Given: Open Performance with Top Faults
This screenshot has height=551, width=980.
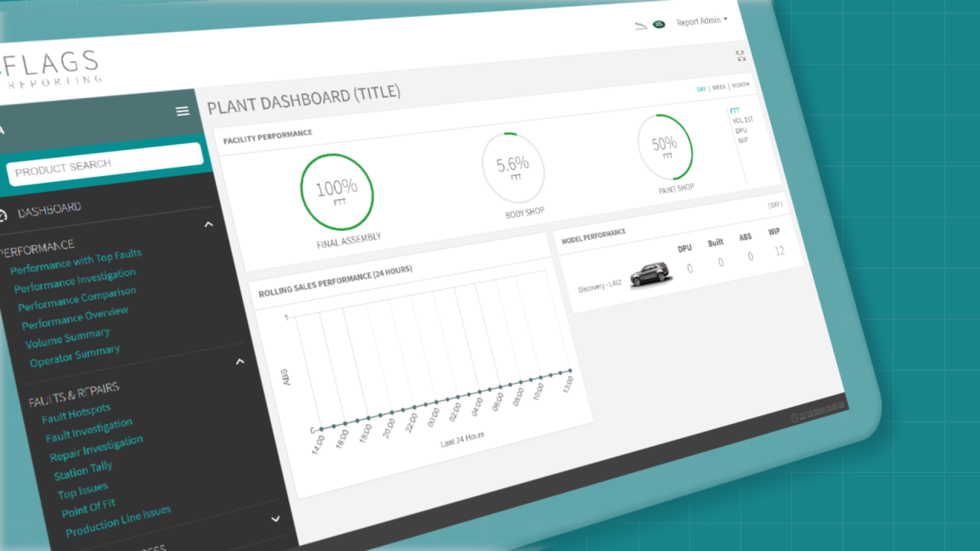Looking at the screenshot, I should point(76,261).
